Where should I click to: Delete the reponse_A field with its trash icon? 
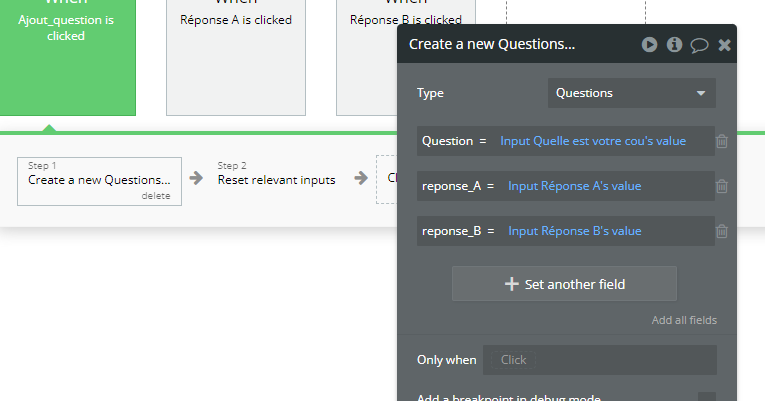(x=722, y=186)
